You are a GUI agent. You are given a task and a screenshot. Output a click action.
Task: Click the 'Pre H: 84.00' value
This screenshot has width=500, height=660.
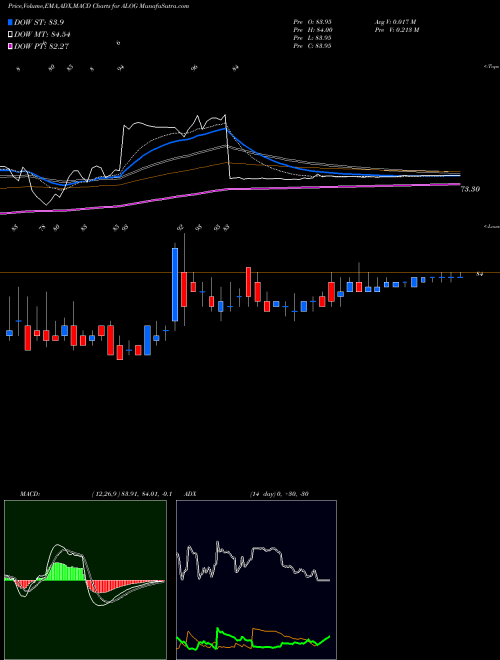(313, 30)
